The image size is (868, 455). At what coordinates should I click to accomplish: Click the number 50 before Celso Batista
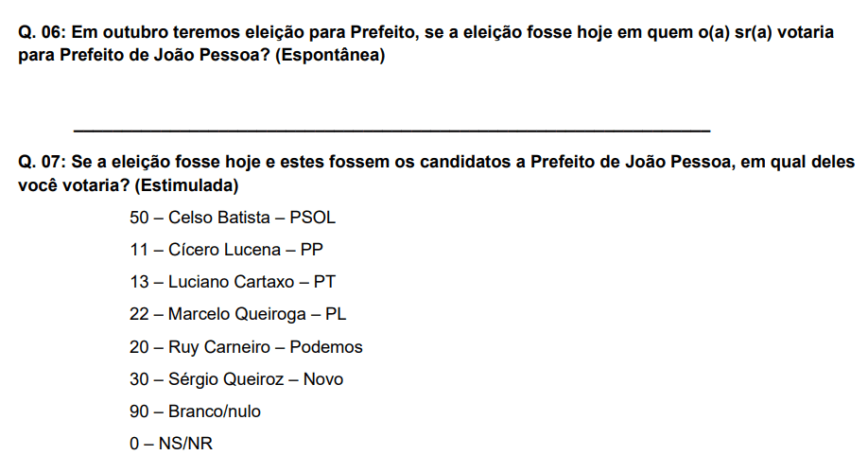[139, 218]
